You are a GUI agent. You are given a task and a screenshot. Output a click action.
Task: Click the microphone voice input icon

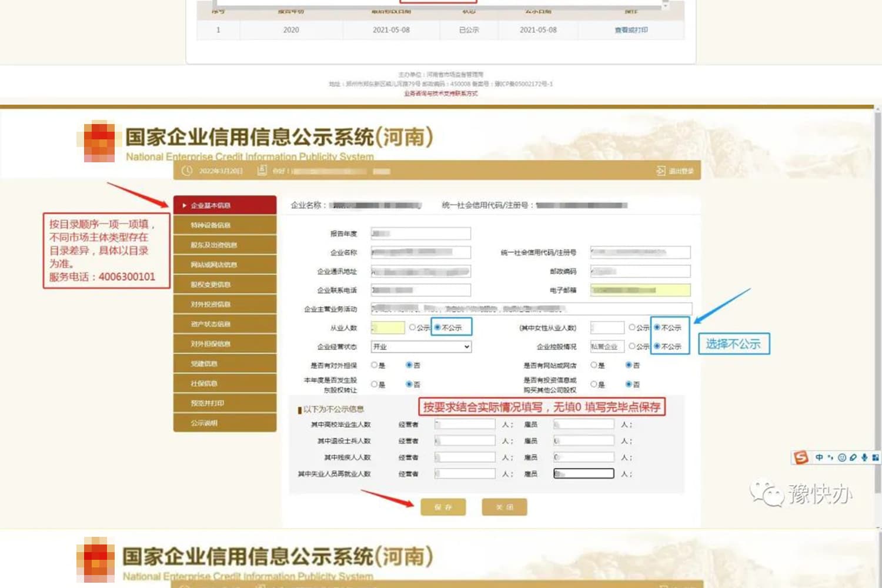click(864, 457)
